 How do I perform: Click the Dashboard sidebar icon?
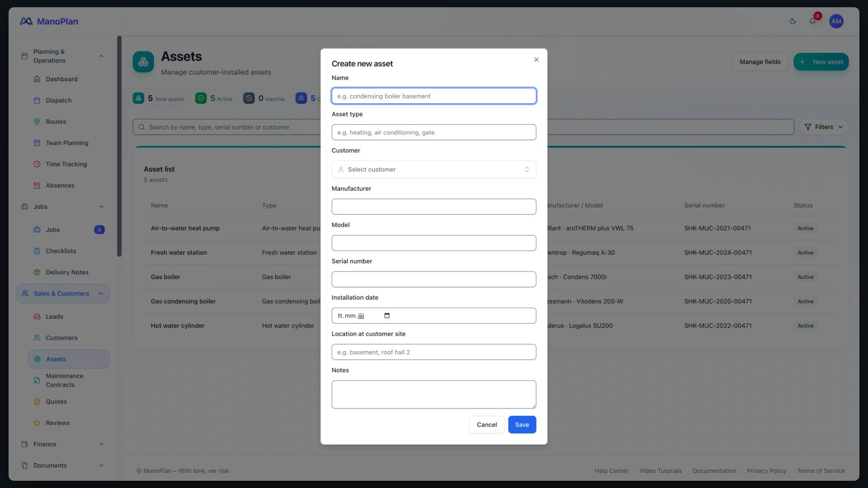(x=37, y=79)
